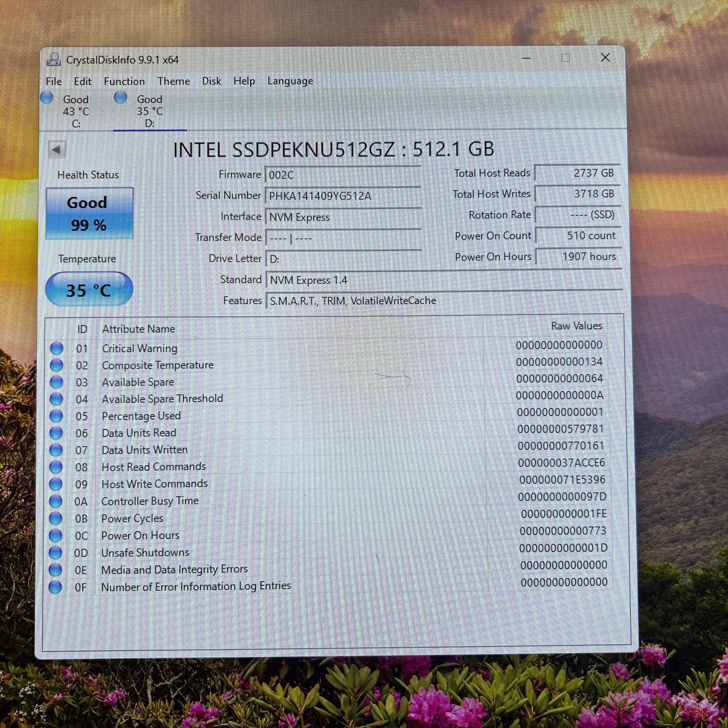Open the Edit menu
Viewport: 728px width, 728px height.
coord(82,81)
